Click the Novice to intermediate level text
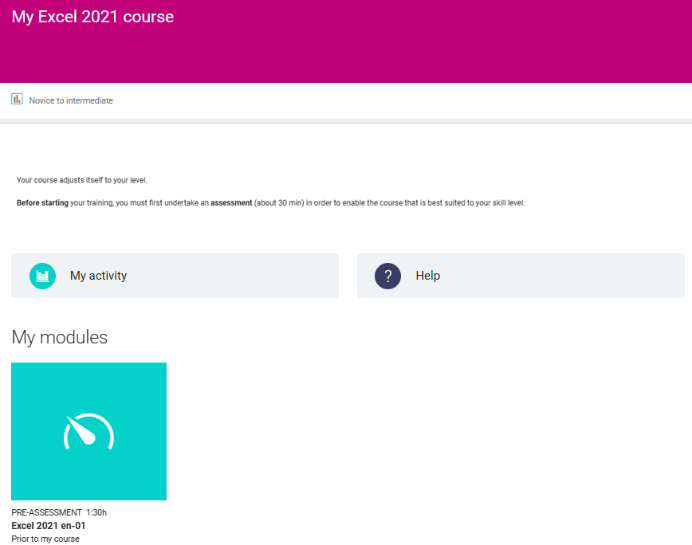Image resolution: width=692 pixels, height=545 pixels. click(71, 101)
